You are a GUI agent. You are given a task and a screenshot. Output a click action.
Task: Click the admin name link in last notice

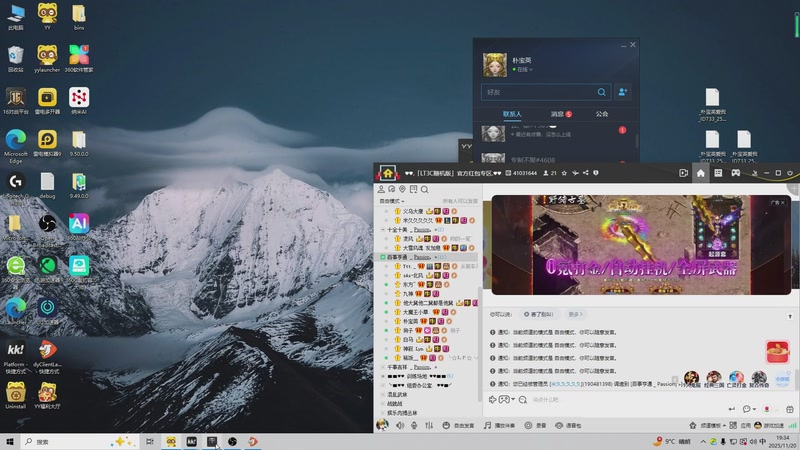[566, 384]
